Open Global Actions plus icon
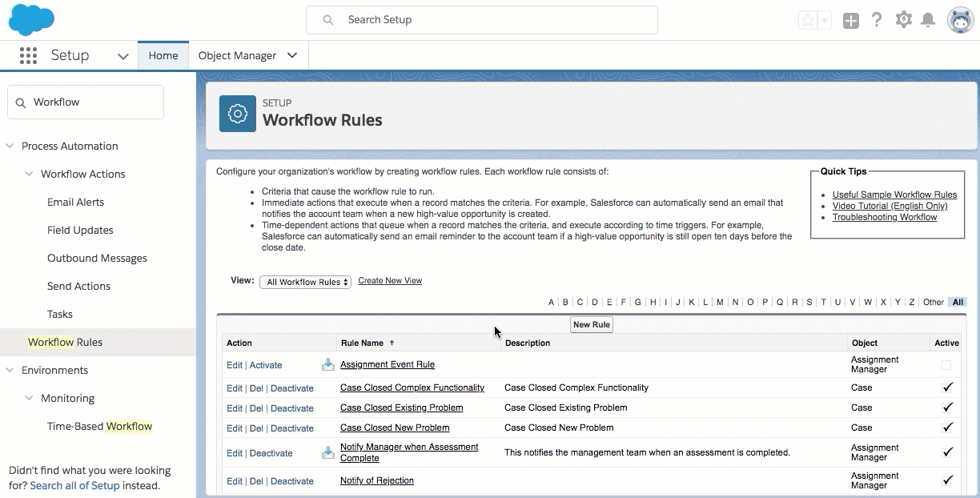 (850, 20)
